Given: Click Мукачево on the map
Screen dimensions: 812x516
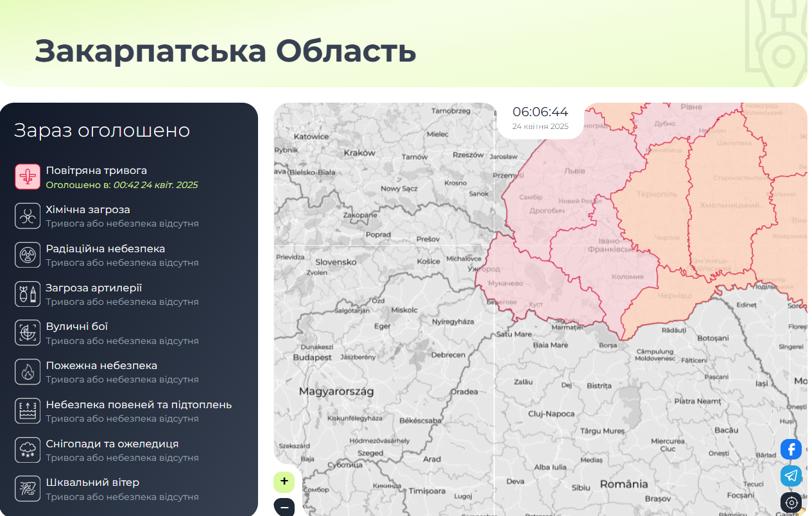Looking at the screenshot, I should pyautogui.click(x=506, y=283).
